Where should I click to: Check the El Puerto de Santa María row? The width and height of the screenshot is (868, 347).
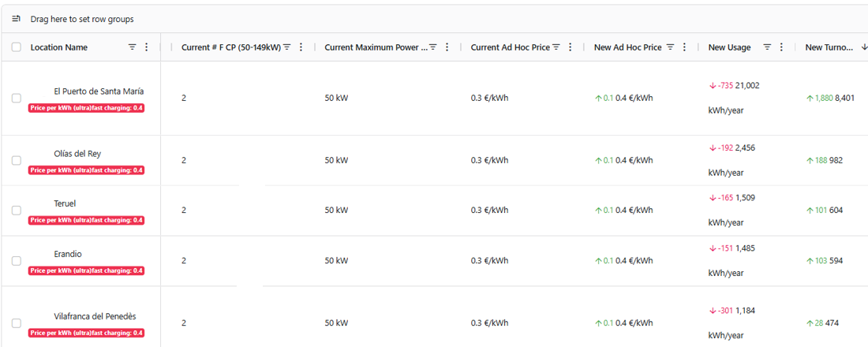pyautogui.click(x=17, y=98)
